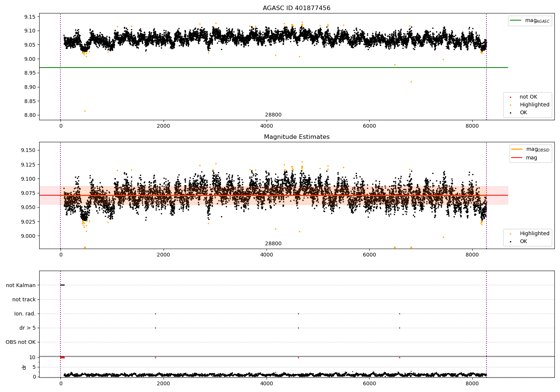Image resolution: width=560 pixels, height=392 pixels.
Task: Select the 'dr > 5' axis label
Action: (x=28, y=328)
